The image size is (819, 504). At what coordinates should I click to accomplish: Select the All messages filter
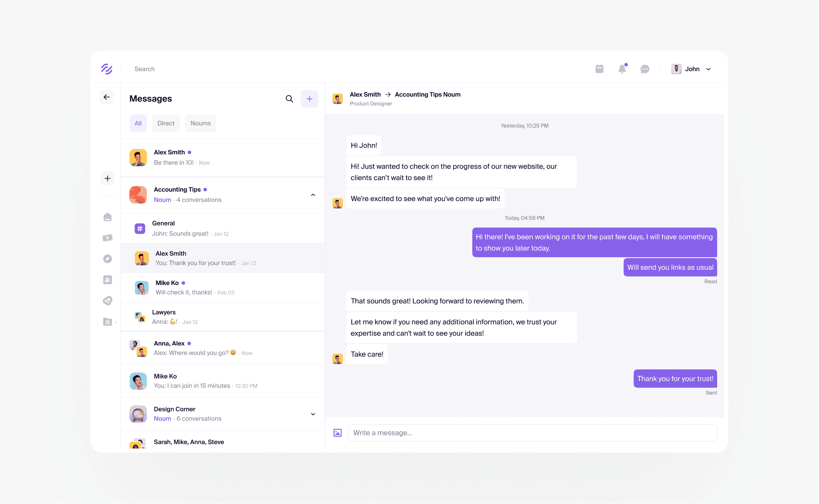coord(138,124)
